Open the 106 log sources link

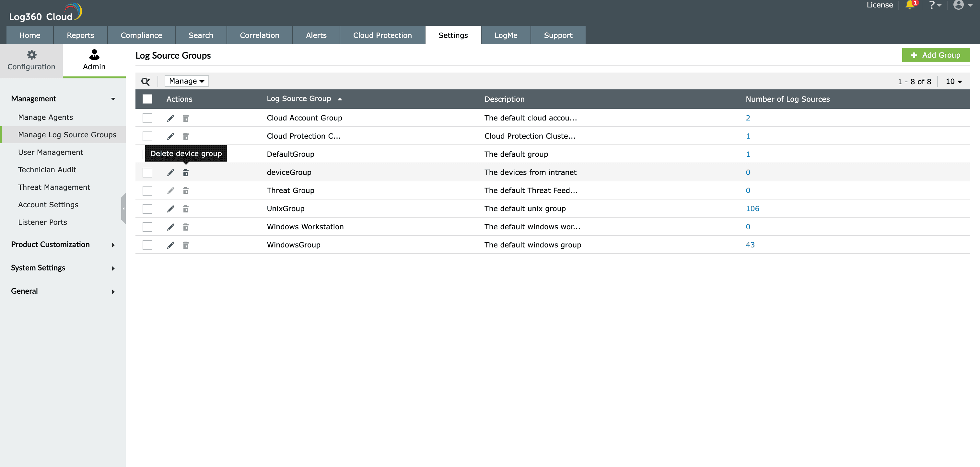click(752, 209)
